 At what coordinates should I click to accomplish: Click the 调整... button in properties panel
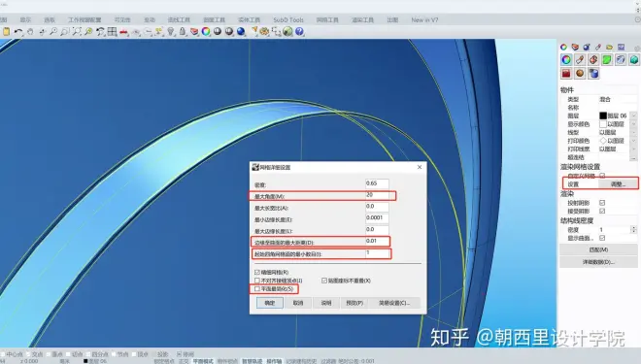click(x=618, y=184)
